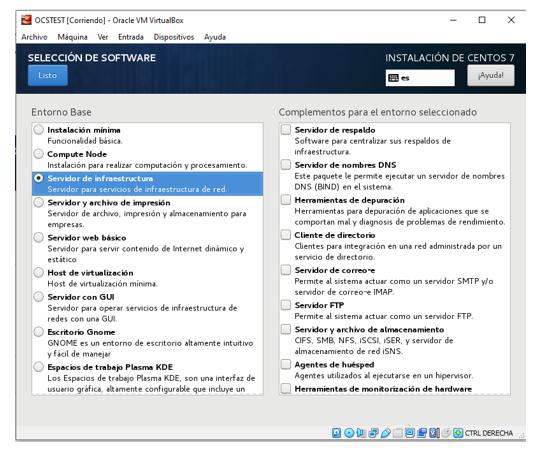Tick the Servidor FTP checkbox
Image resolution: width=549 pixels, height=455 pixels.
286,305
